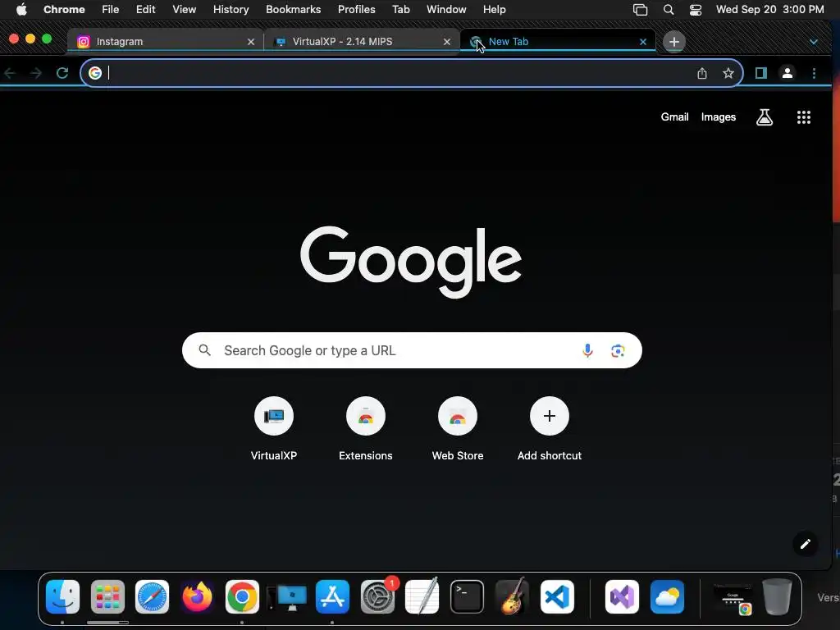Open the Bookmarks menu
This screenshot has width=840, height=630.
(293, 10)
